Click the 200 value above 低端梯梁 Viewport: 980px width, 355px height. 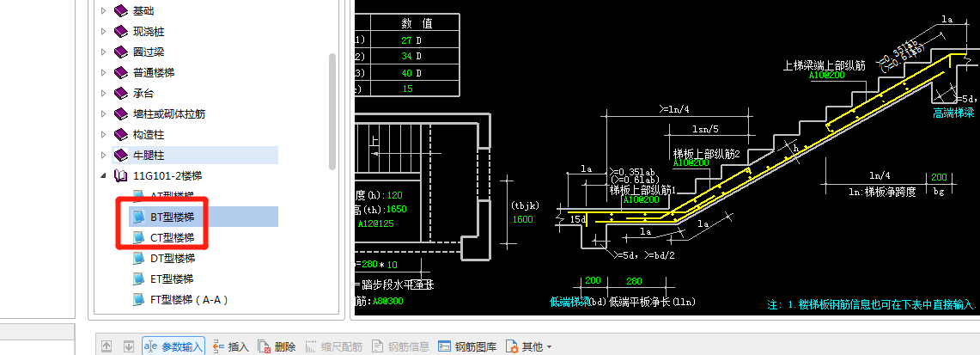pos(592,281)
